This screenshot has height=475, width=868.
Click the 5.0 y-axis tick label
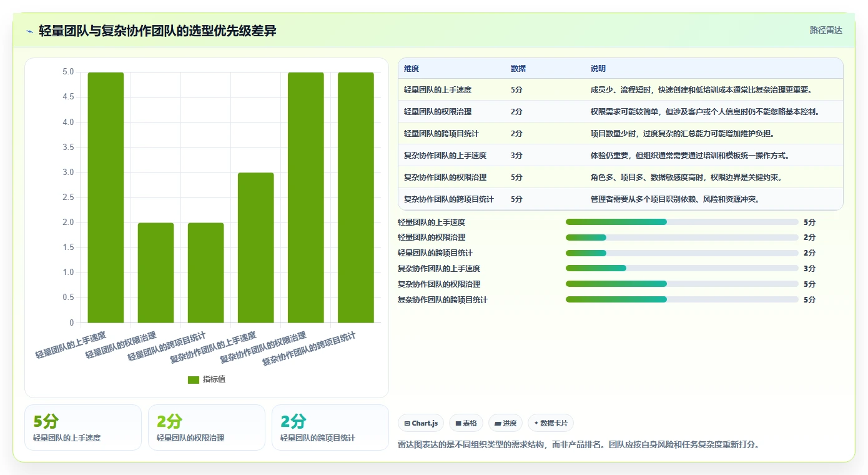68,72
